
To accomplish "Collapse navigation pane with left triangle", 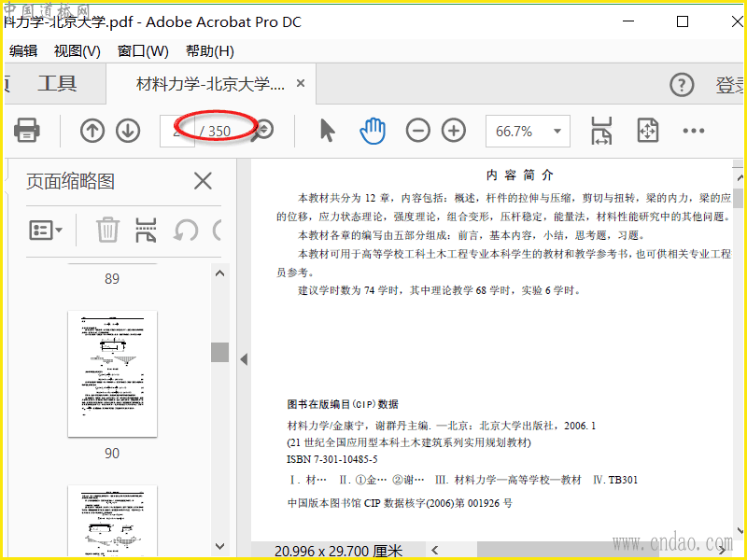I will (x=244, y=359).
